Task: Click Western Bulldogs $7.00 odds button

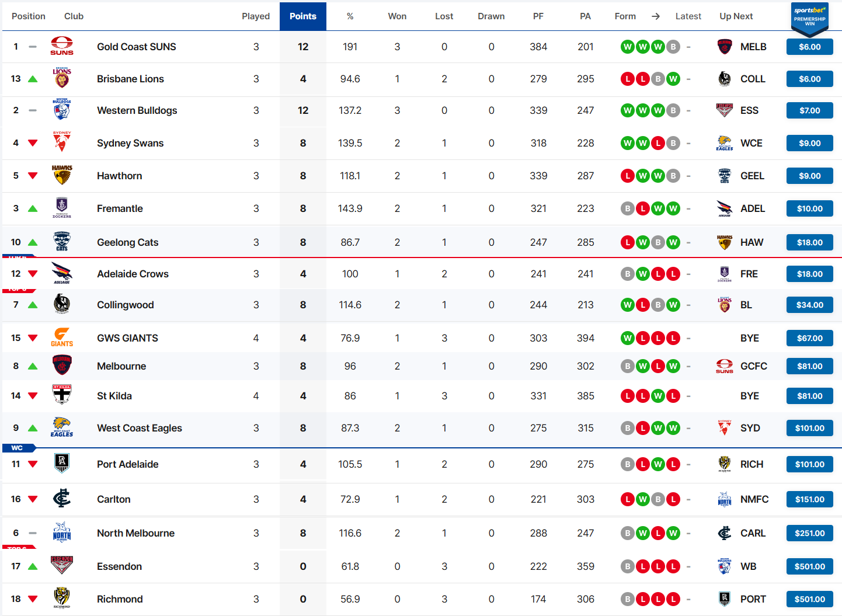Action: point(810,110)
